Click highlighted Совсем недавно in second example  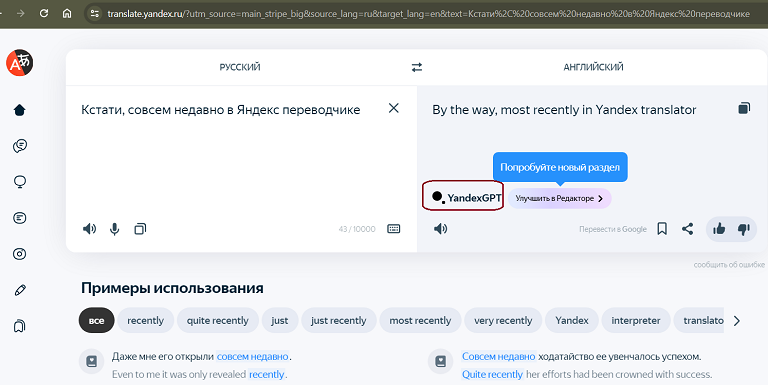[499, 357]
